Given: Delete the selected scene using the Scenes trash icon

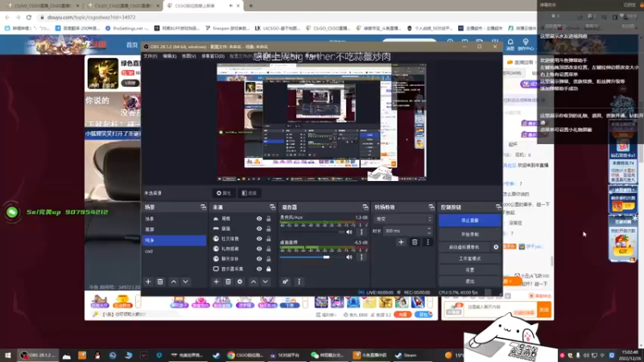Looking at the screenshot, I should tap(160, 282).
